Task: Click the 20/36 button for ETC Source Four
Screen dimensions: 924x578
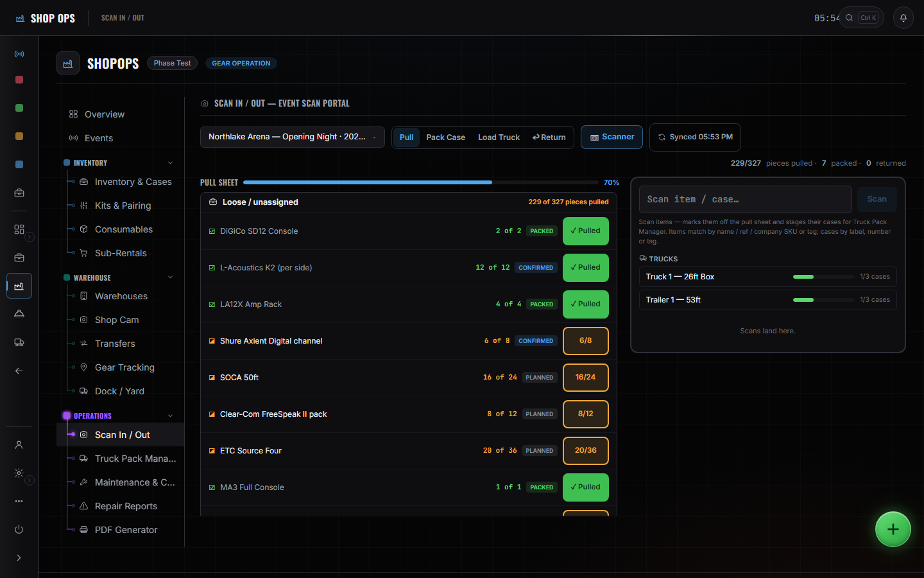Action: pyautogui.click(x=586, y=451)
